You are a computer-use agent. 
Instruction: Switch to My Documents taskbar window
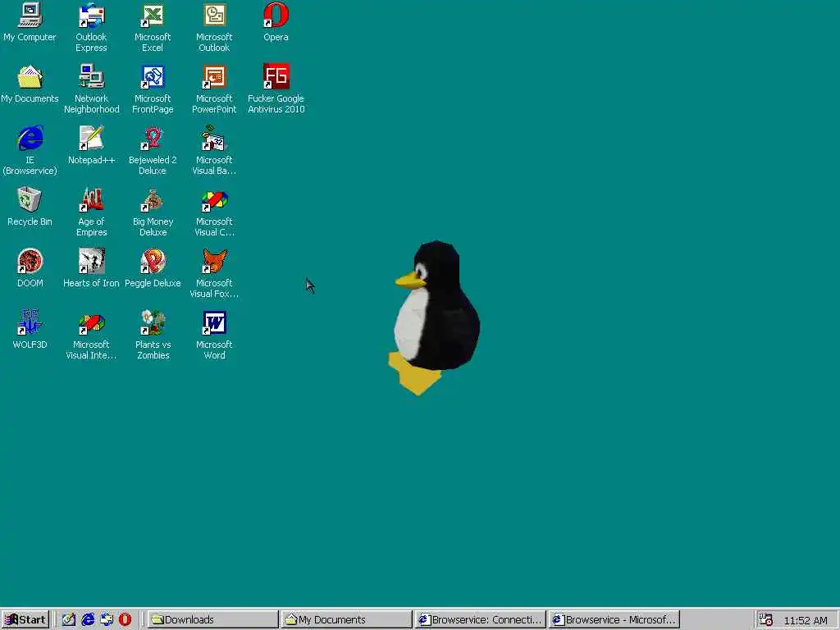(347, 620)
